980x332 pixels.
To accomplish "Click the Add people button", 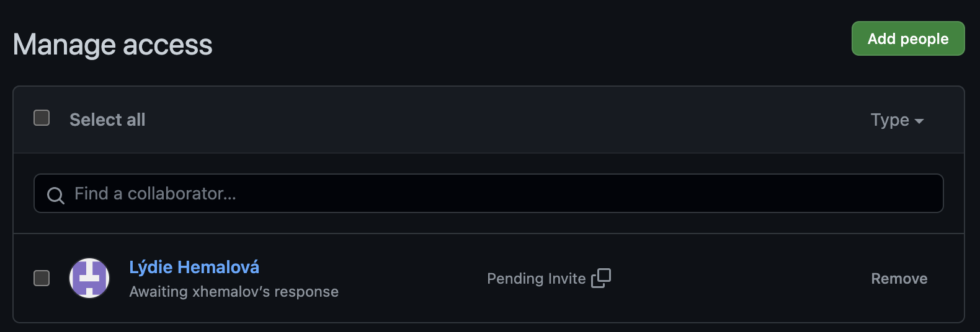I will pos(907,38).
